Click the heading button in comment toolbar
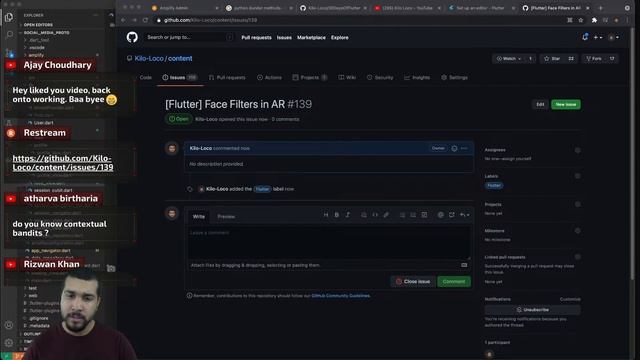 click(326, 215)
